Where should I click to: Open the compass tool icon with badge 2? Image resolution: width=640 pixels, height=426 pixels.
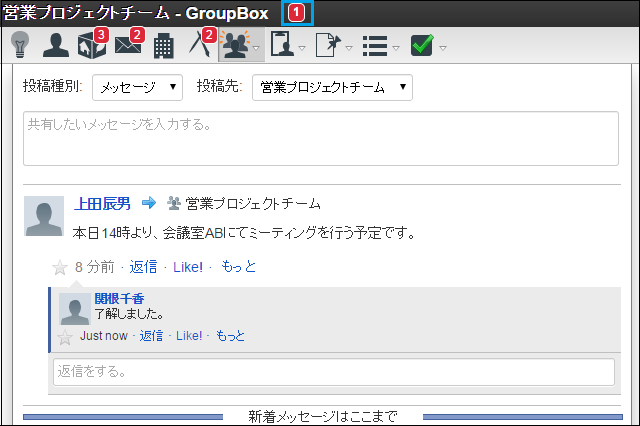(x=202, y=43)
